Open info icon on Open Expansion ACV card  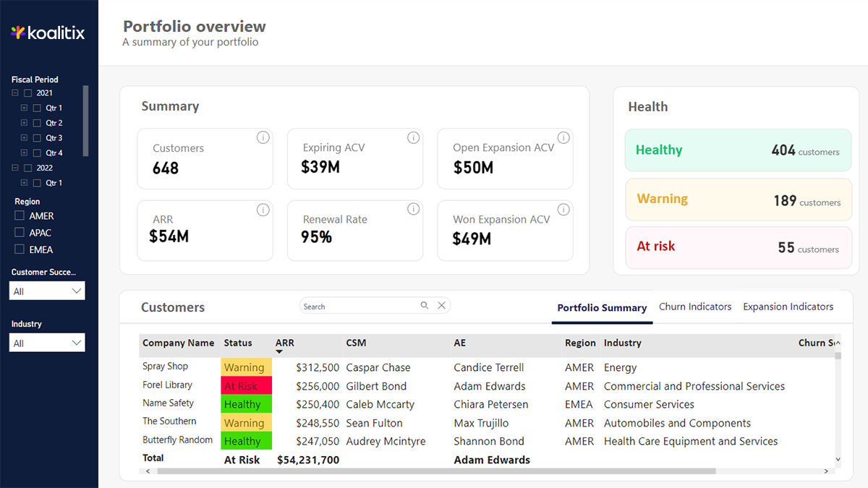[x=563, y=137]
